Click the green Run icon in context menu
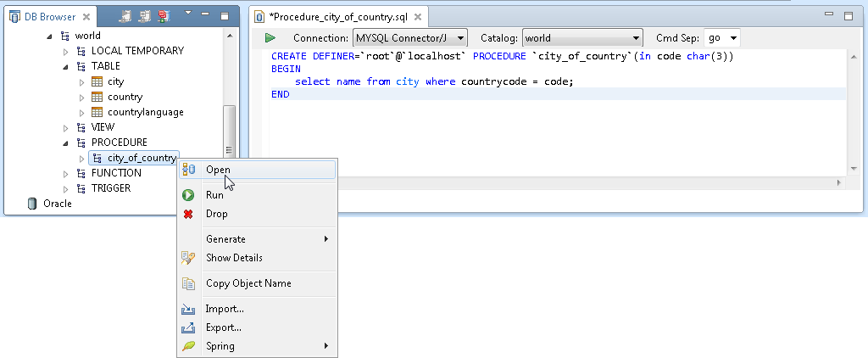The image size is (868, 358). (189, 195)
